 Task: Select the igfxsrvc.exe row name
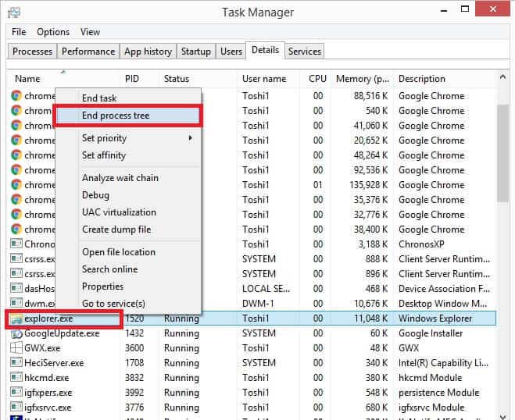48,408
